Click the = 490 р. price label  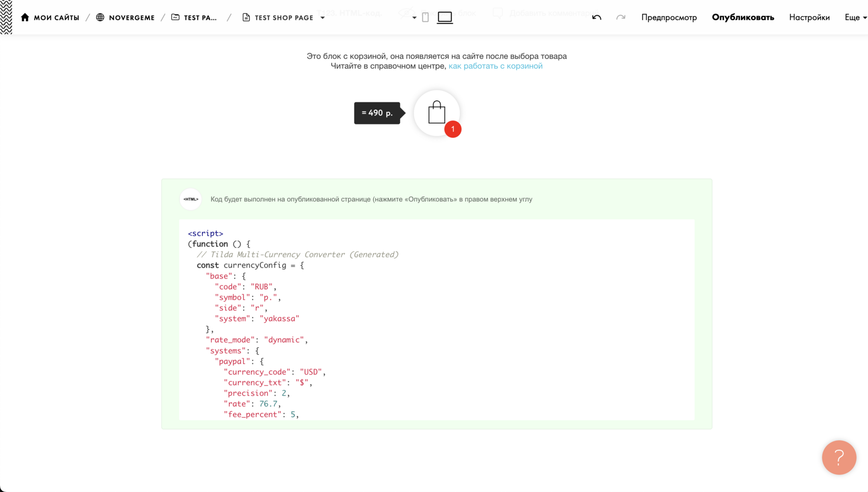tap(377, 113)
